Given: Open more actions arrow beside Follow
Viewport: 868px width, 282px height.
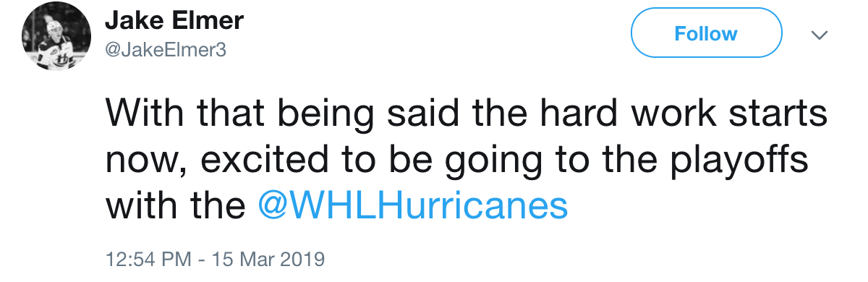Looking at the screenshot, I should (x=820, y=35).
